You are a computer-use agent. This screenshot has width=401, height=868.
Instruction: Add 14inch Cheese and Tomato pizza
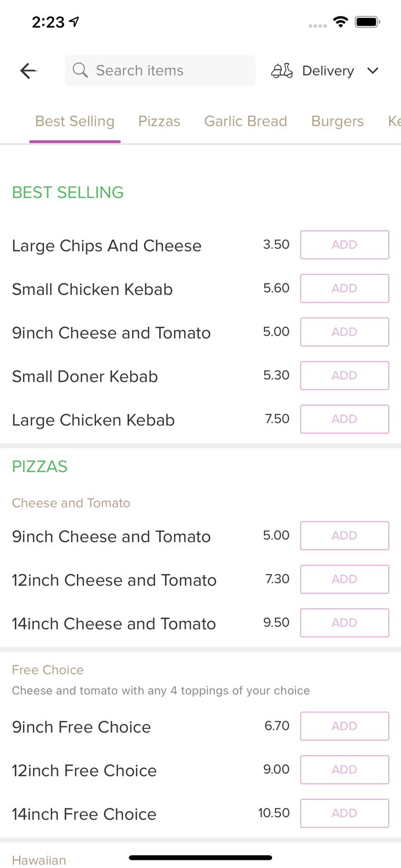point(344,623)
